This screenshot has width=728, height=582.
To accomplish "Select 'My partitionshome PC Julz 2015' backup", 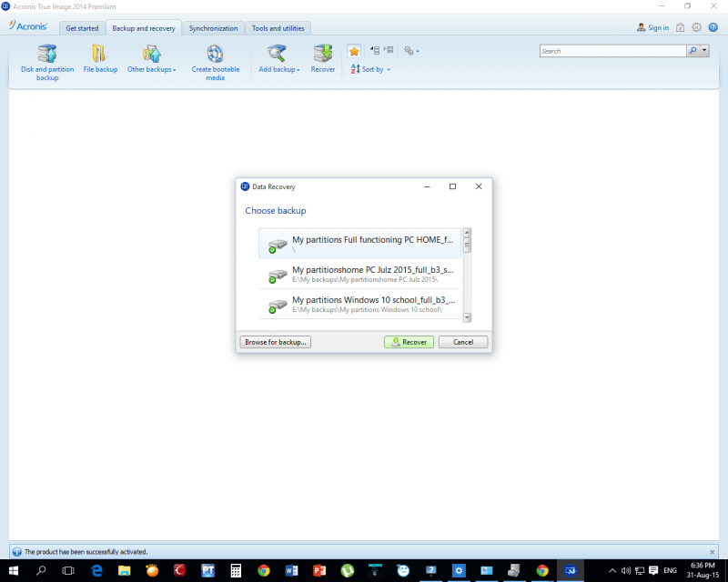I will (359, 274).
